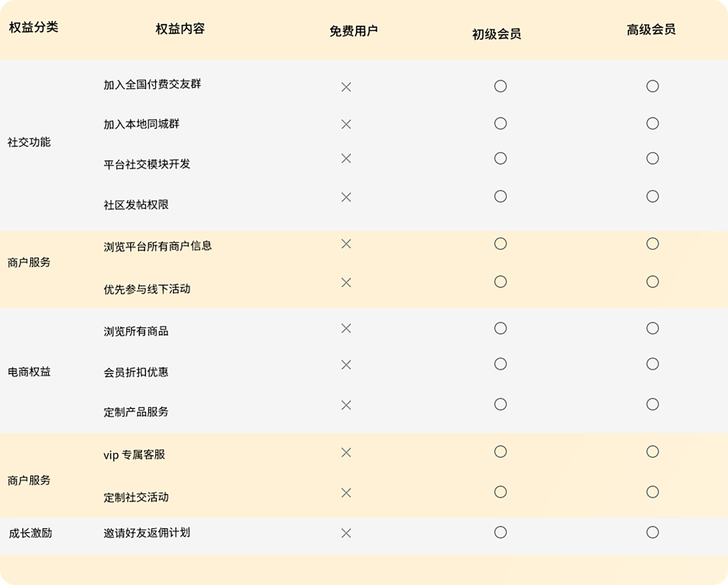Click 高级会员 circle for 浏览平台所有商户信息
728x585 pixels.
pos(652,244)
